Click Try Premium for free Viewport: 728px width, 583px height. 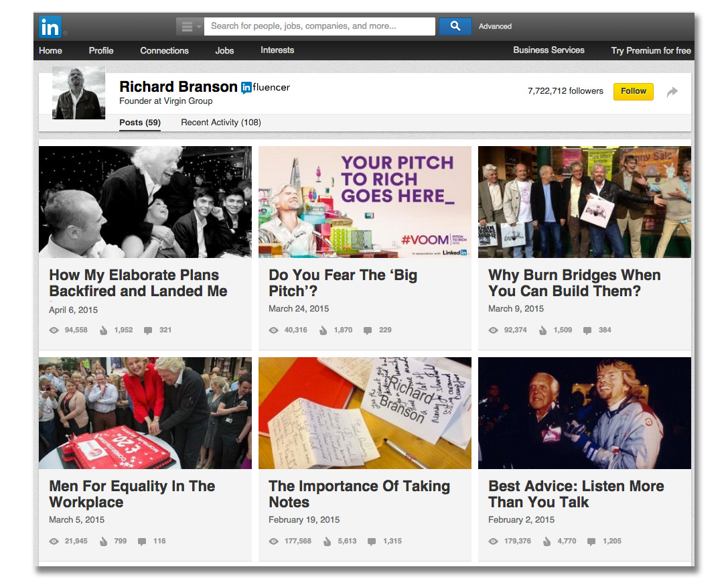click(650, 50)
